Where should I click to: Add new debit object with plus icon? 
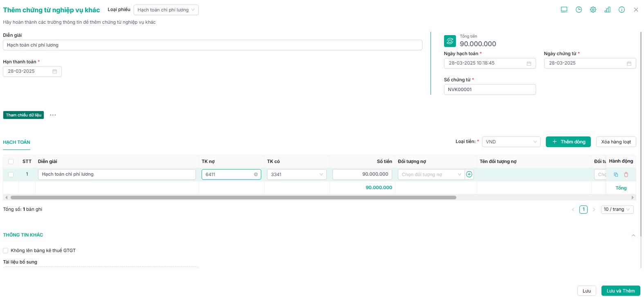coord(469,174)
